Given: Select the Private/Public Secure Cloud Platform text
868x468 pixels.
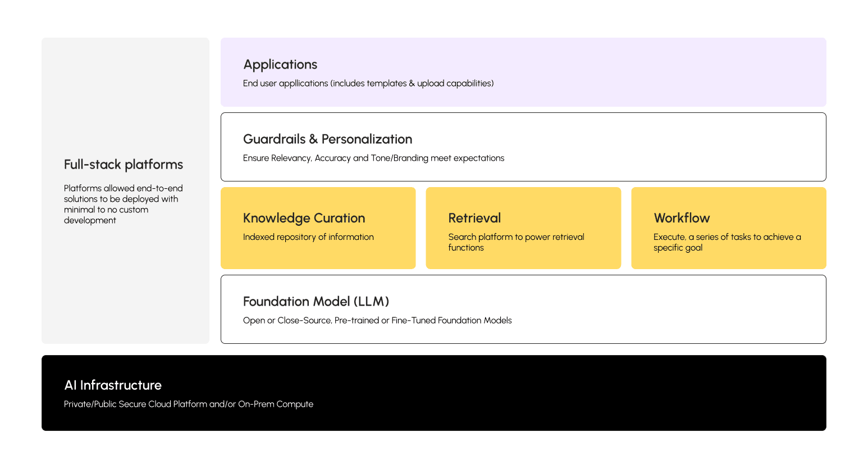Looking at the screenshot, I should [x=189, y=405].
